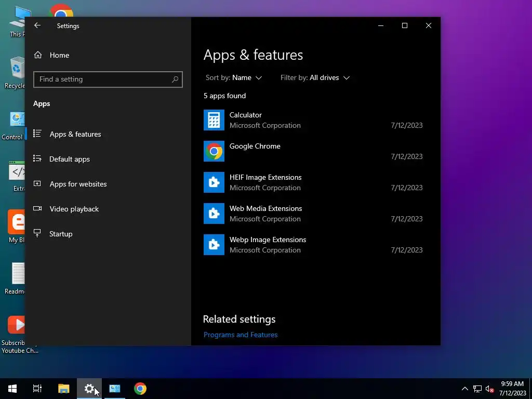
Task: Click Calculator's 7/12/2023 install date
Action: 406,125
